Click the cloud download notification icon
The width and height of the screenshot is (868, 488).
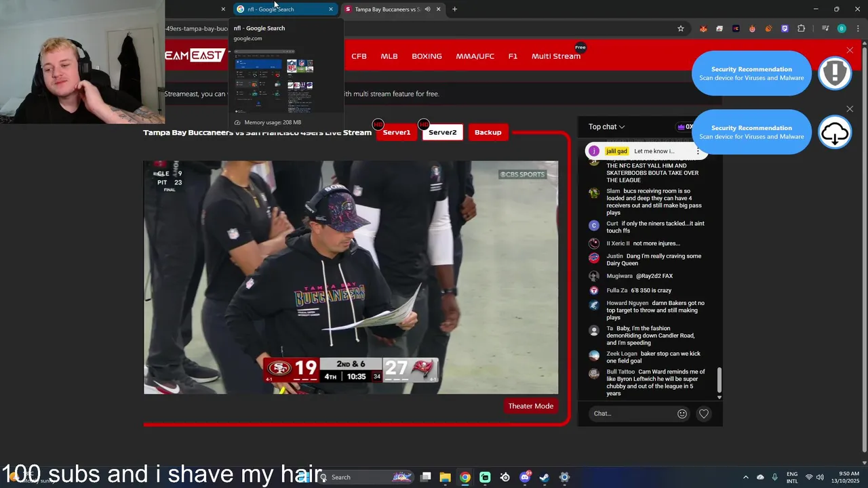coord(835,132)
